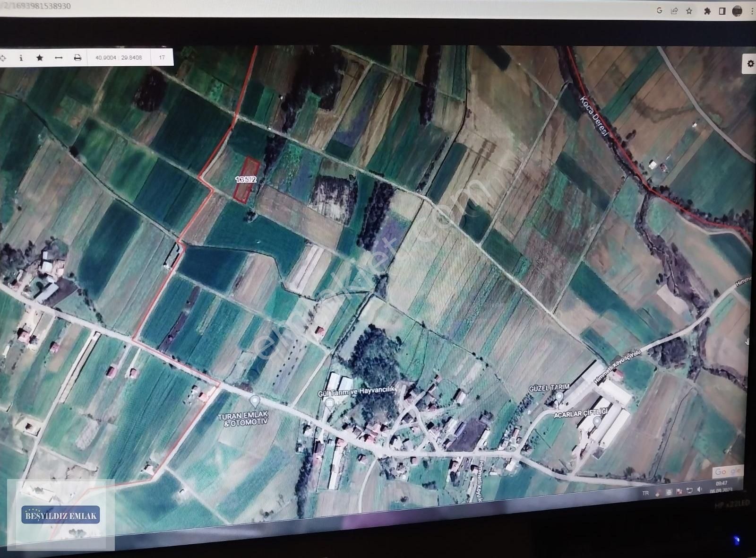
Task: Click the zoom level 17 indicator
Action: coord(162,58)
